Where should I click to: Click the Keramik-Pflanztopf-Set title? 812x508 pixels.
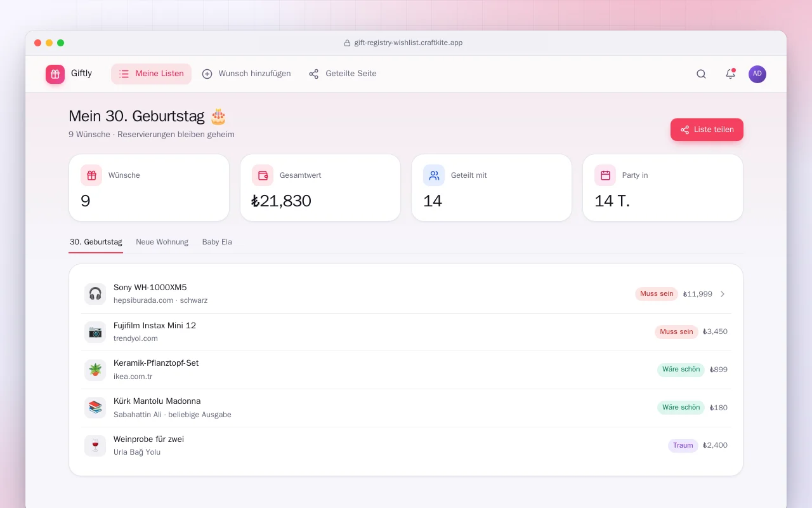coord(156,363)
